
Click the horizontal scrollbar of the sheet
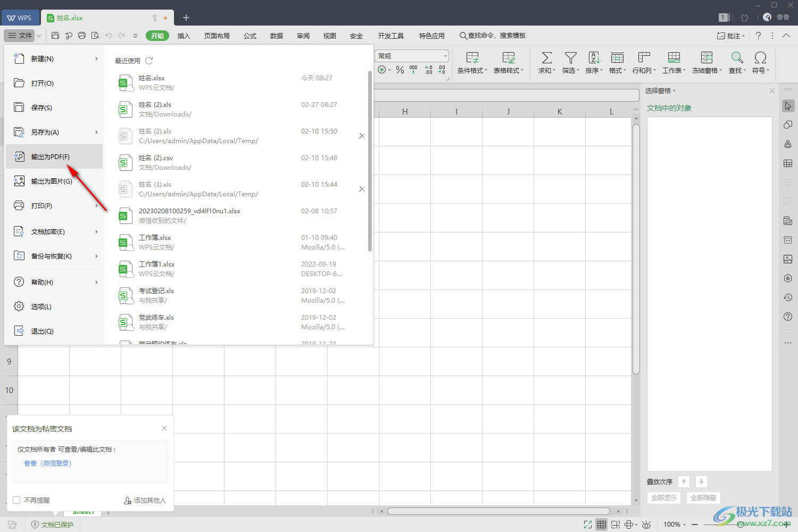coord(498,511)
